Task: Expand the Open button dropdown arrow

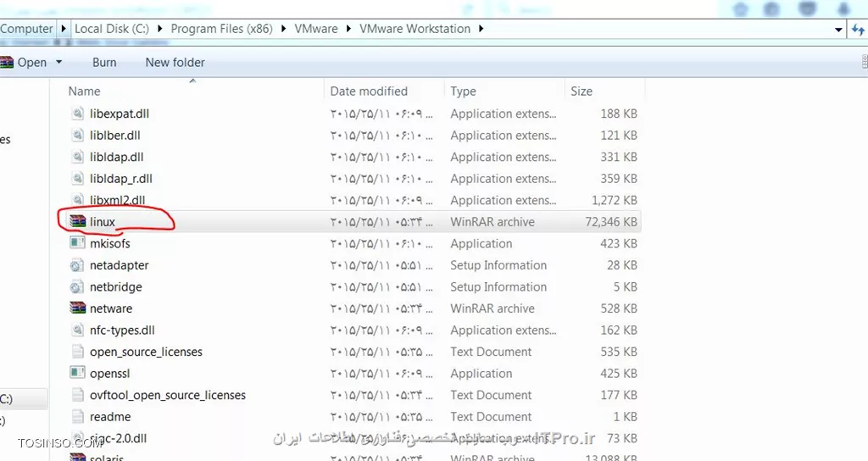Action: pos(58,62)
